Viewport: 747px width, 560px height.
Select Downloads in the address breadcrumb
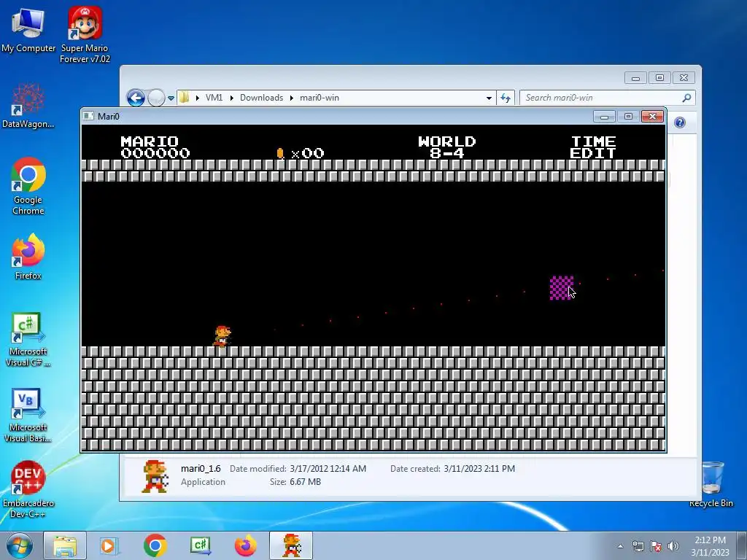coord(262,98)
